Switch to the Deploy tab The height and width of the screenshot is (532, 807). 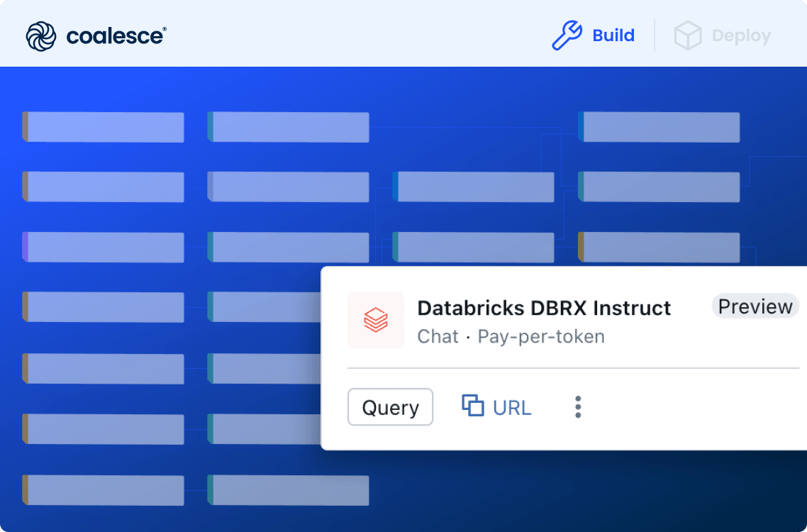(741, 35)
